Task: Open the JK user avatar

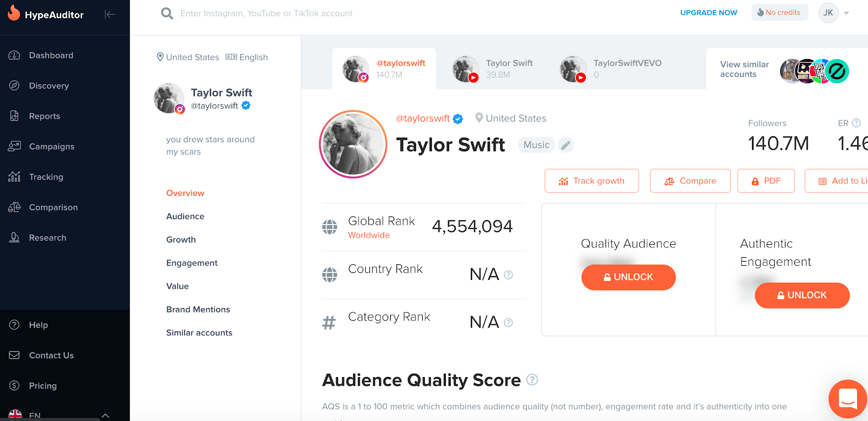Action: [x=828, y=13]
